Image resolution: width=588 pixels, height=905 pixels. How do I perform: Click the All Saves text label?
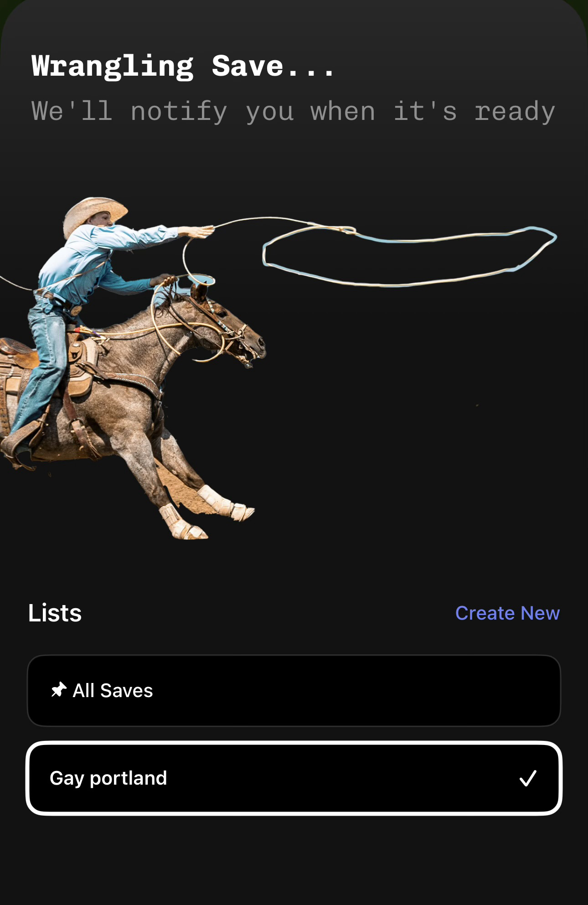tap(113, 690)
